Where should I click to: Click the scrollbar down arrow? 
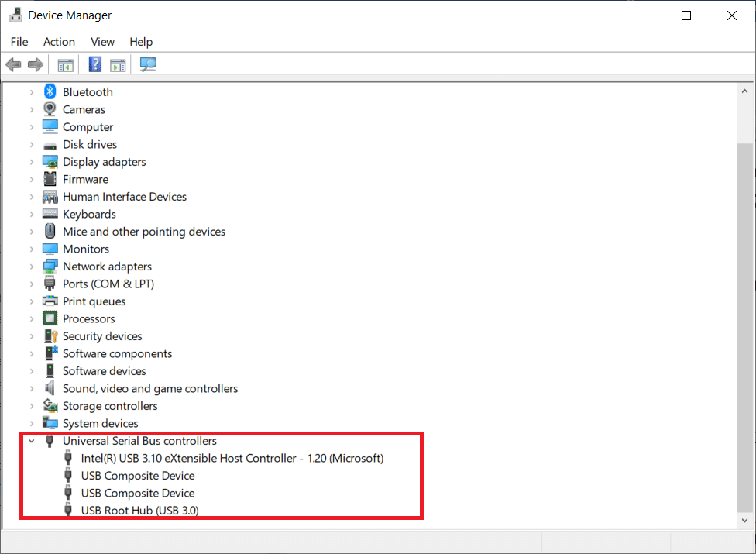coord(745,520)
